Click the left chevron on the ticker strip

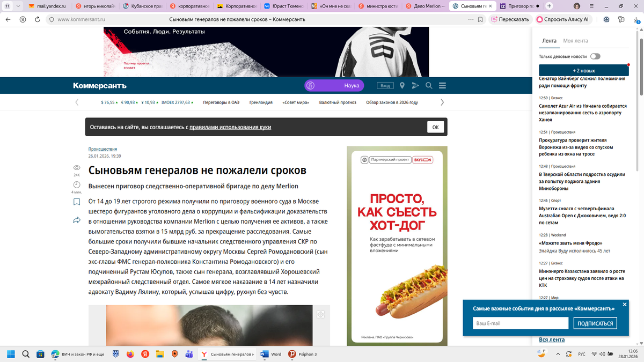click(x=77, y=102)
